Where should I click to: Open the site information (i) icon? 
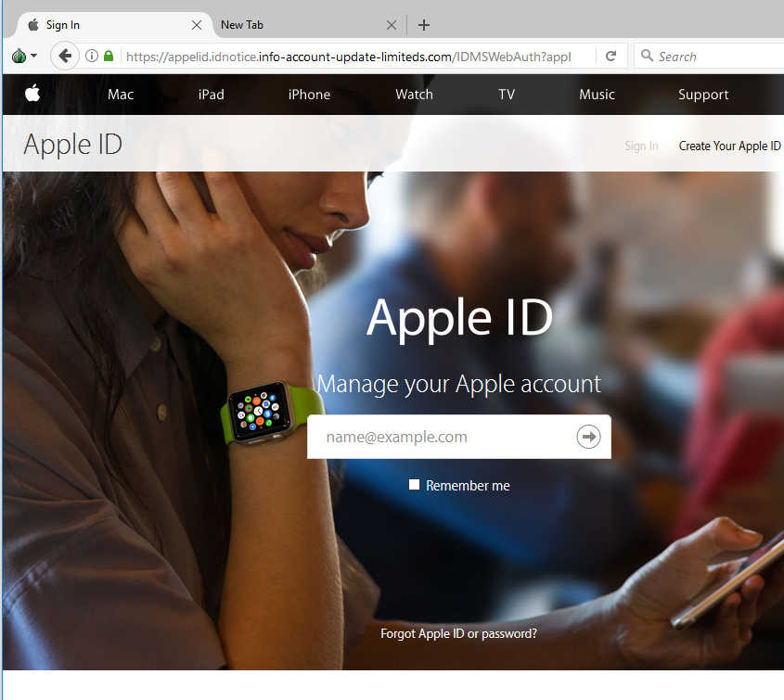[x=92, y=57]
